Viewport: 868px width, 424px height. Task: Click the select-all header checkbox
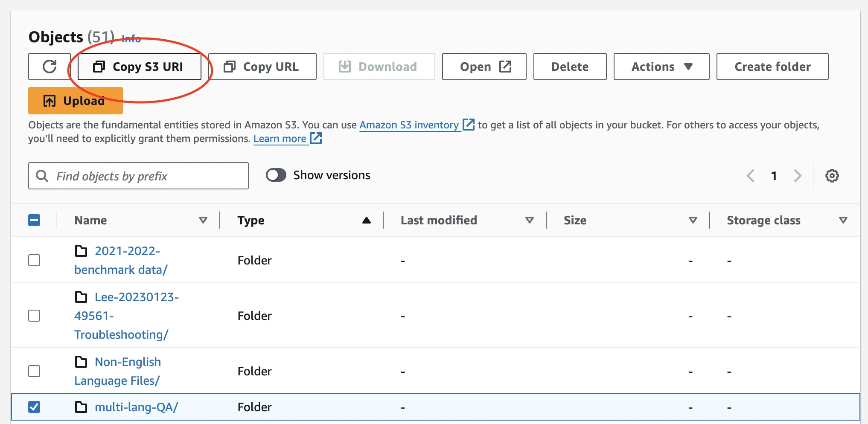34,220
